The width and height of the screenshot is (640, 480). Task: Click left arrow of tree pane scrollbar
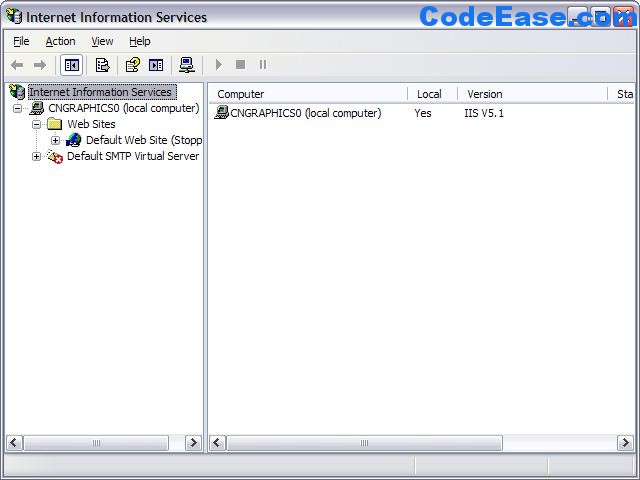tap(14, 443)
